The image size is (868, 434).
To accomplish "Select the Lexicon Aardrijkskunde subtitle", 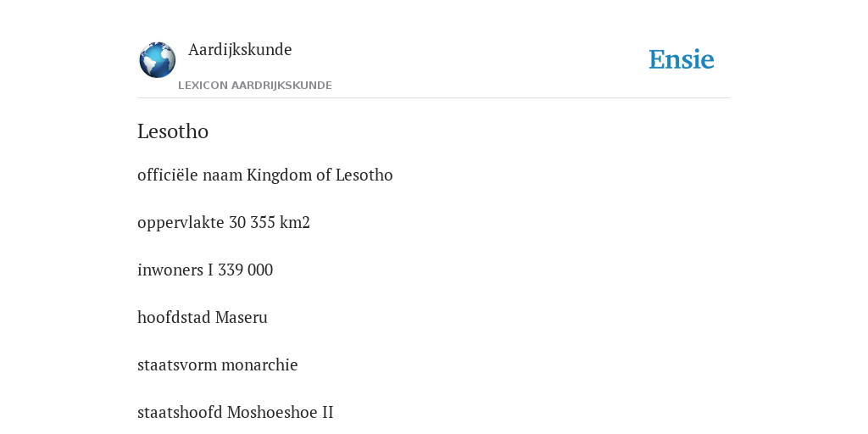I will (x=254, y=86).
